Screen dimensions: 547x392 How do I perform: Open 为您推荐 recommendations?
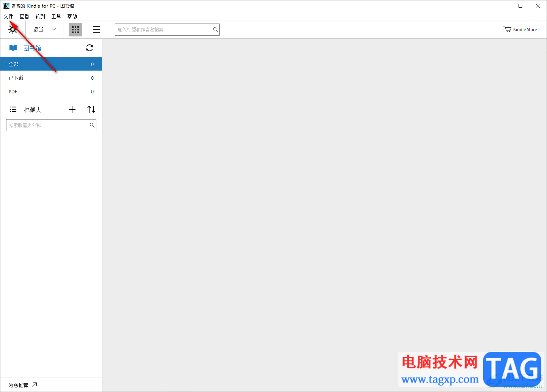pyautogui.click(x=18, y=385)
